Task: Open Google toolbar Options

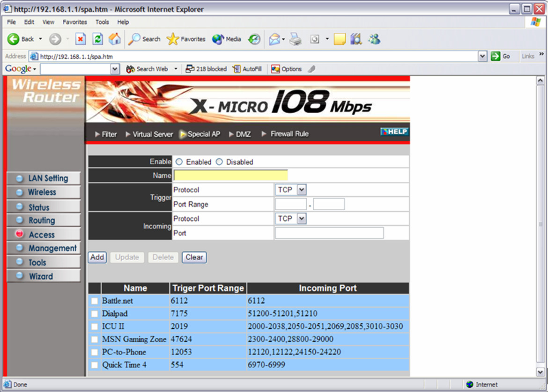Action: click(287, 69)
